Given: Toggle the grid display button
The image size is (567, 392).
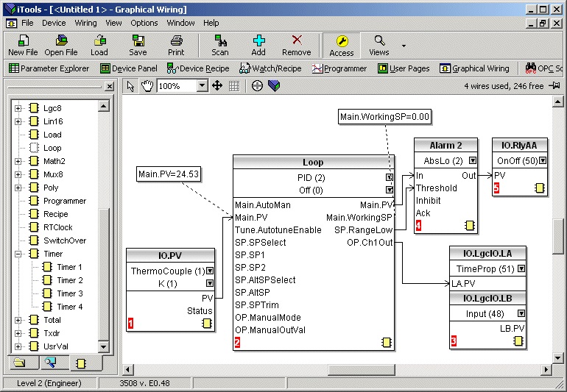Looking at the screenshot, I should [x=234, y=86].
